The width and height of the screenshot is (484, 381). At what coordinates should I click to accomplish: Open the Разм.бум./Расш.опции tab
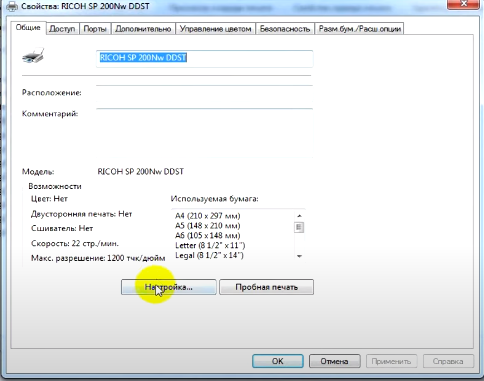point(360,29)
